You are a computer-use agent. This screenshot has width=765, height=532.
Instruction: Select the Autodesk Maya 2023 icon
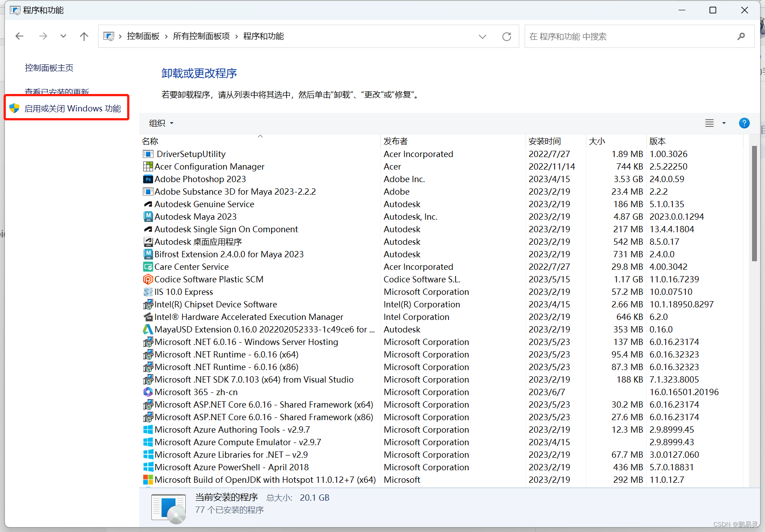pos(148,217)
